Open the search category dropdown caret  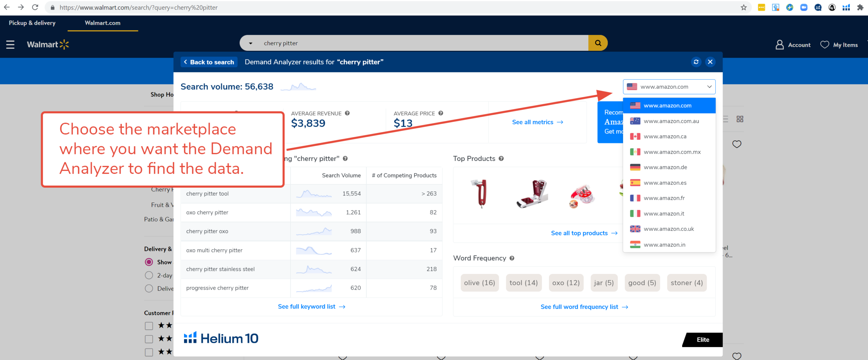click(x=250, y=43)
